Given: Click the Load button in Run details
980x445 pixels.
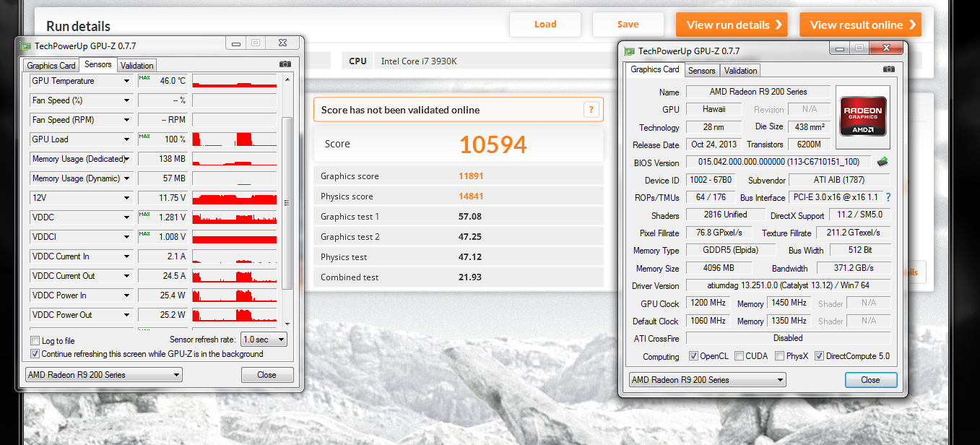Looking at the screenshot, I should click(545, 25).
